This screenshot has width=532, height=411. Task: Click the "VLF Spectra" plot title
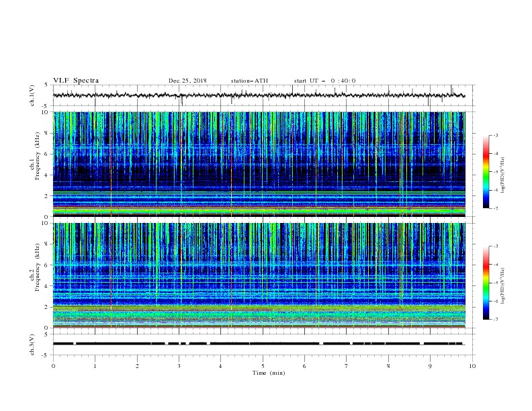(x=76, y=81)
